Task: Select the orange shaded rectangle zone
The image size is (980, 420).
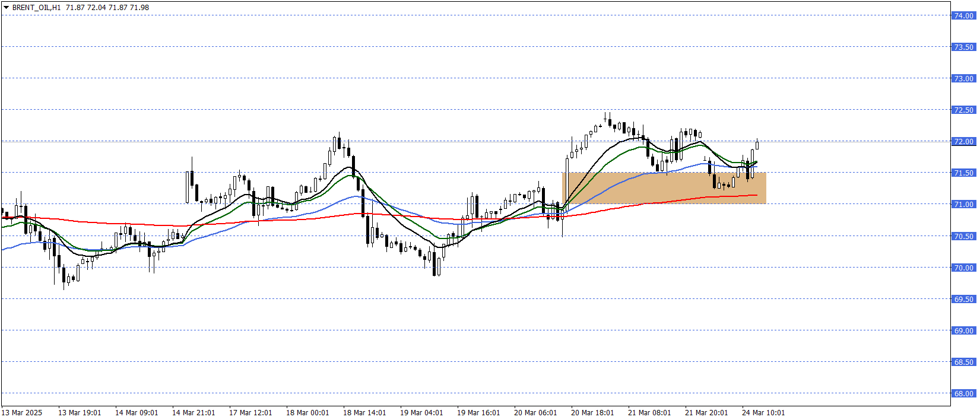Action: 664,188
